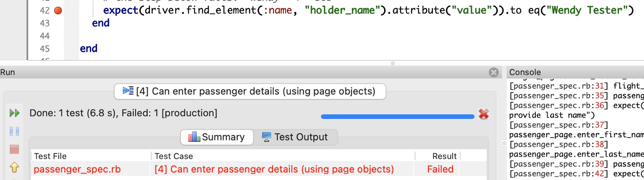Image resolution: width=644 pixels, height=180 pixels.
Task: Click the '[passenger_spec.rb:42] expect(' console line
Action: 576,174
